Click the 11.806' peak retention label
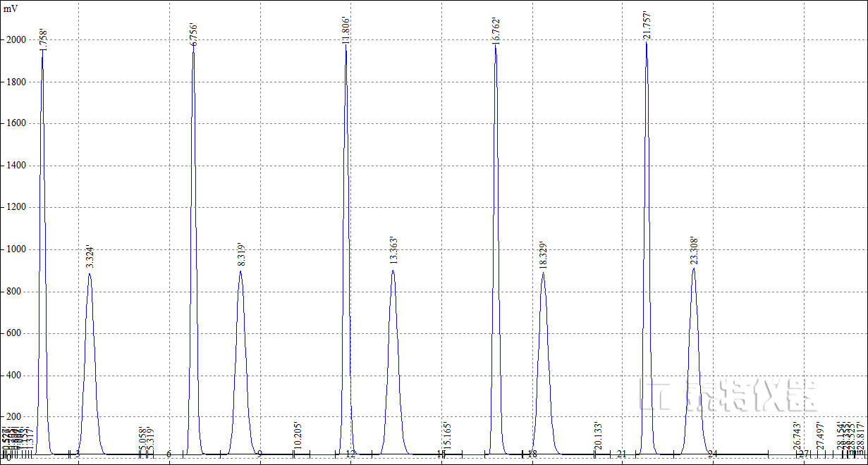868x465 pixels. click(x=346, y=30)
